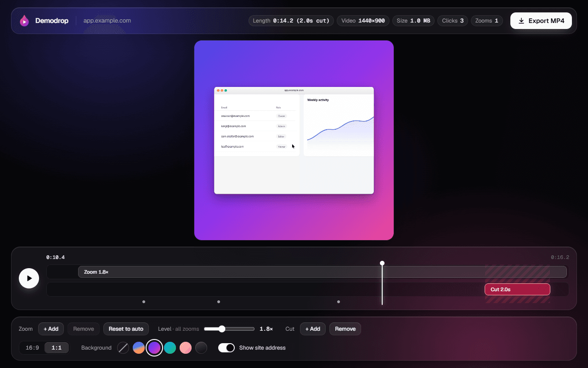Choose the purple gradient background
Screen dimensions: 588x368
coord(154,348)
